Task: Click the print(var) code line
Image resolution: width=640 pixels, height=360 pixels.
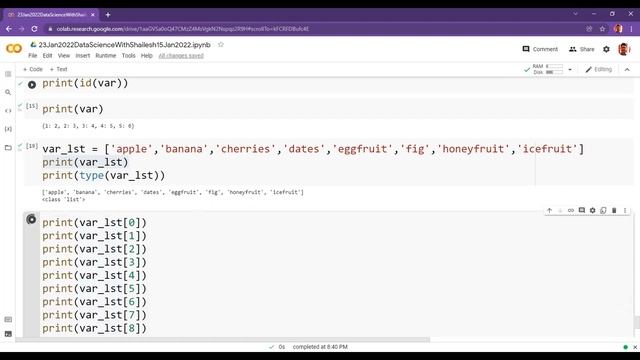Action: [73, 109]
